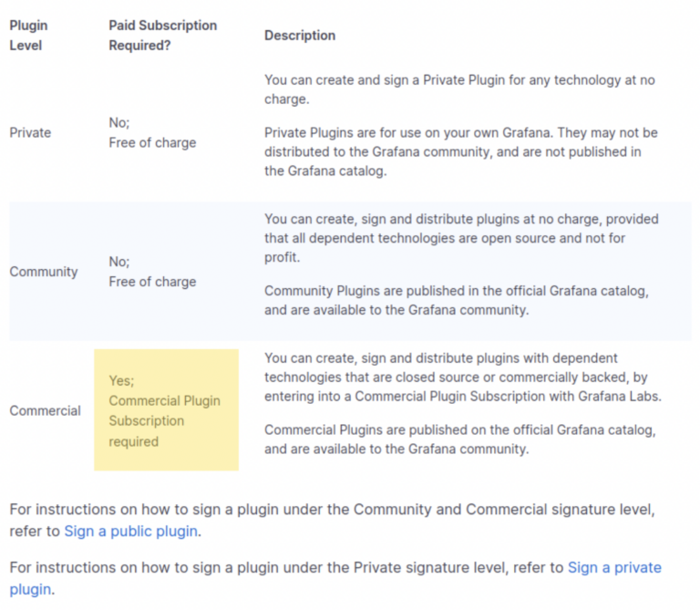Click the "Description" column header
Image resolution: width=700 pixels, height=610 pixels.
300,36
